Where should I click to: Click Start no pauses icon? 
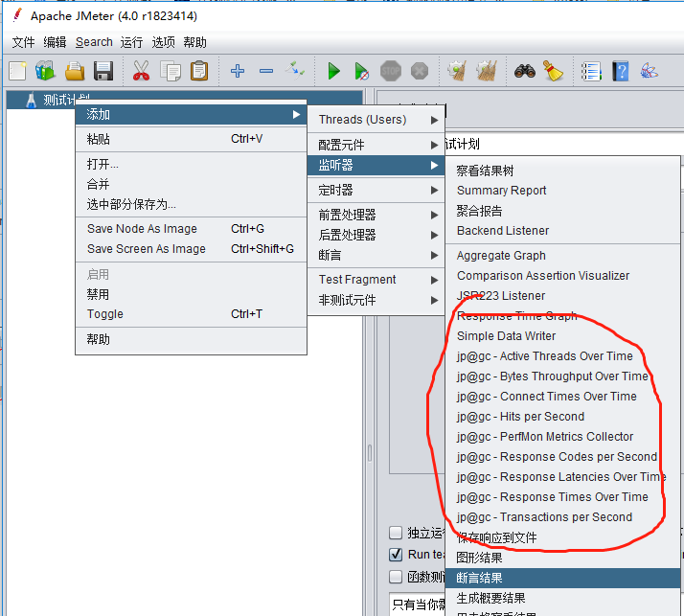point(361,71)
